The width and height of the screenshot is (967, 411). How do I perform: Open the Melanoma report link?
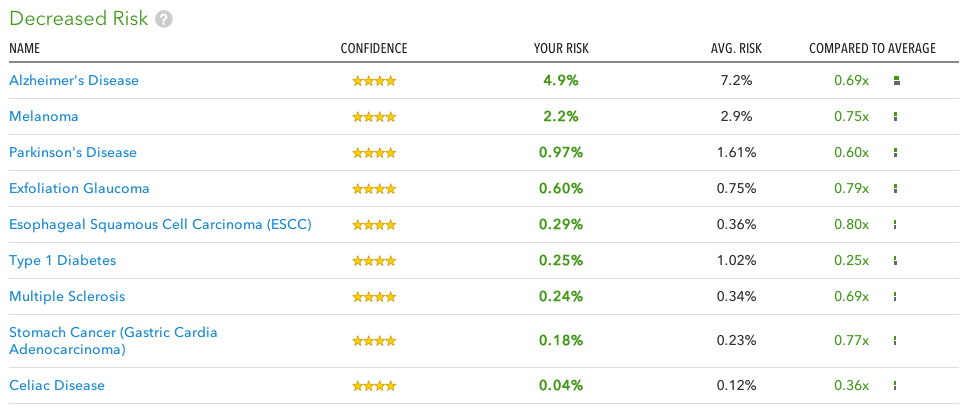pos(44,117)
